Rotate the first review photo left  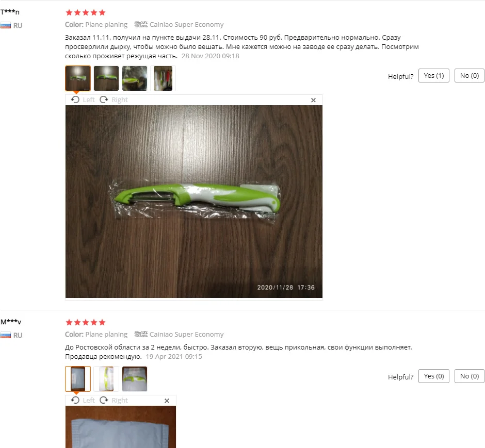tap(83, 99)
